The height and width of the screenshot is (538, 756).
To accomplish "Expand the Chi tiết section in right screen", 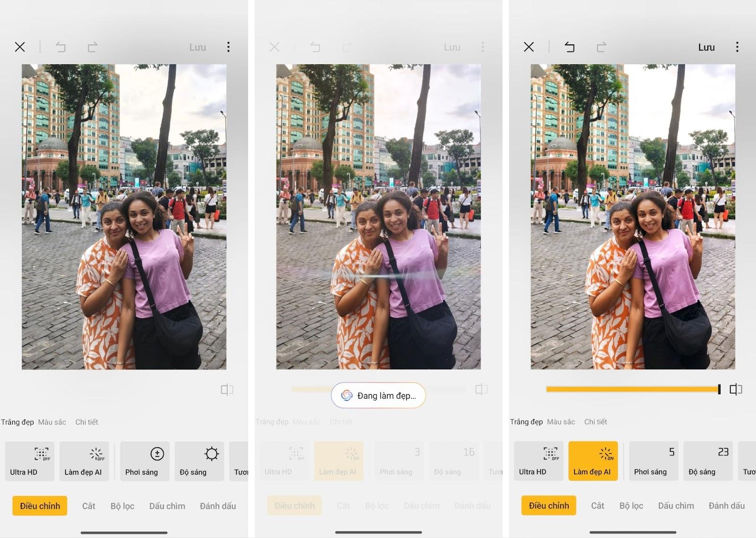I will pos(595,422).
